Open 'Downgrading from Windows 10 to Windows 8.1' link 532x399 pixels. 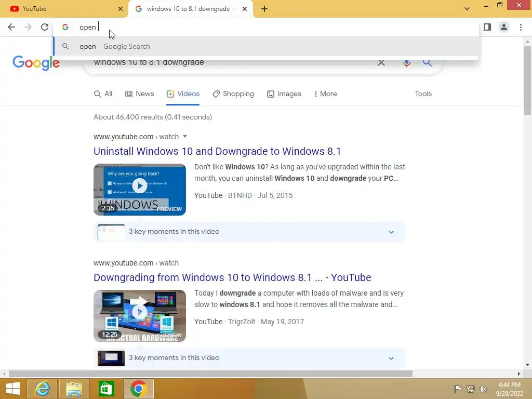[x=232, y=277]
